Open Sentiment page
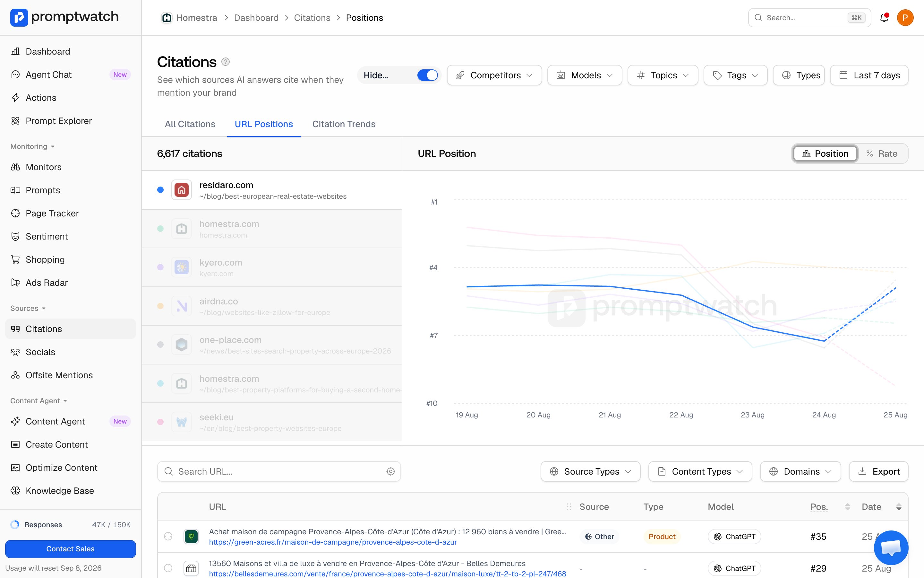 pos(70,236)
